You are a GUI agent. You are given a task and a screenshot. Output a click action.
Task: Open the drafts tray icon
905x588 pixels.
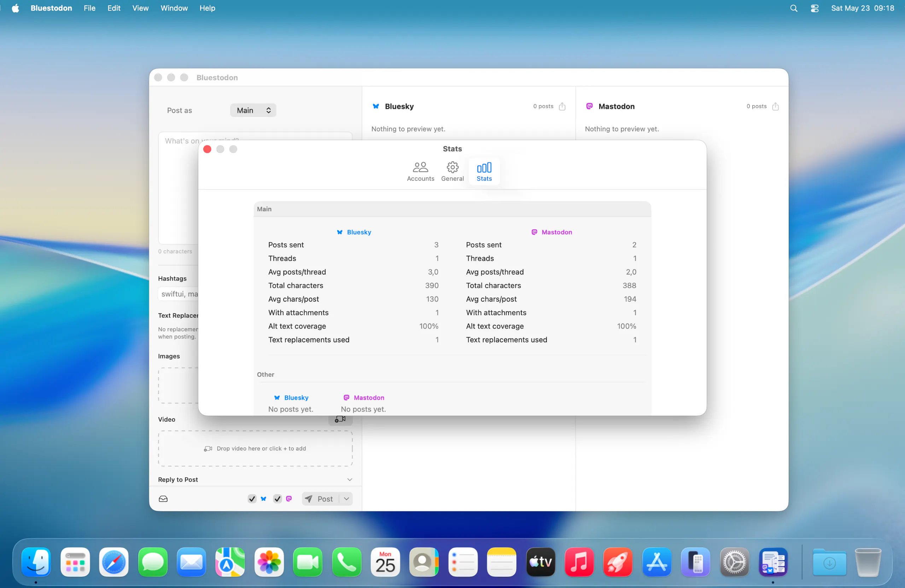[x=163, y=499]
